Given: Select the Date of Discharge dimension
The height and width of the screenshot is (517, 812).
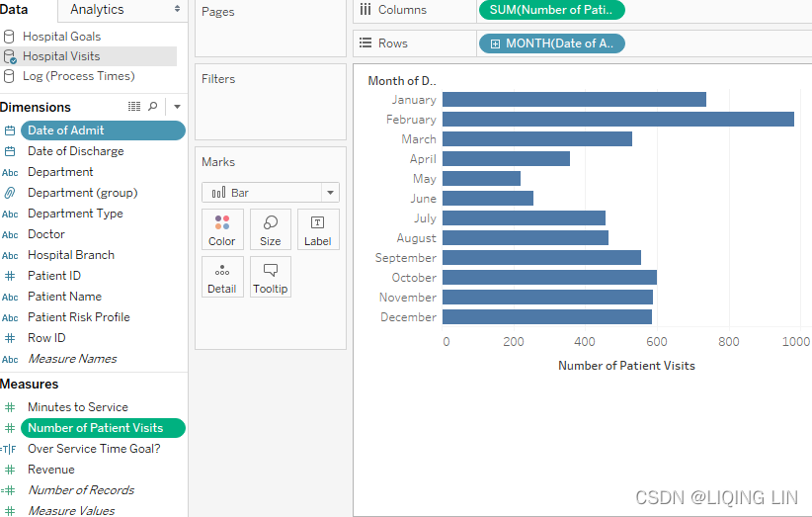Looking at the screenshot, I should coord(76,151).
